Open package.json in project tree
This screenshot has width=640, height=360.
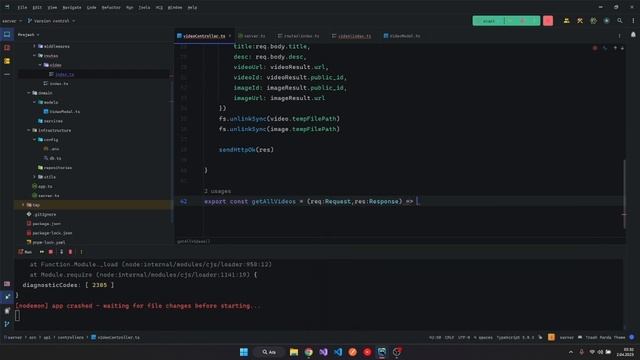pos(44,224)
